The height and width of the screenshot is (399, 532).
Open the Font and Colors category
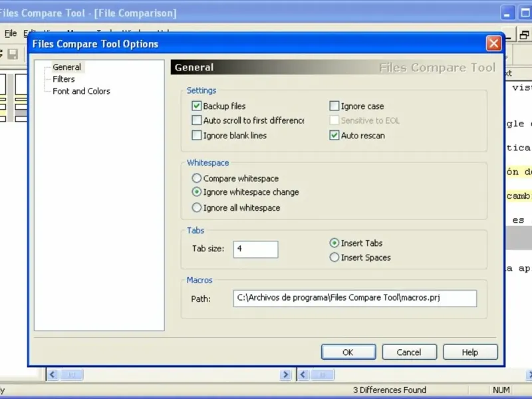pyautogui.click(x=81, y=91)
